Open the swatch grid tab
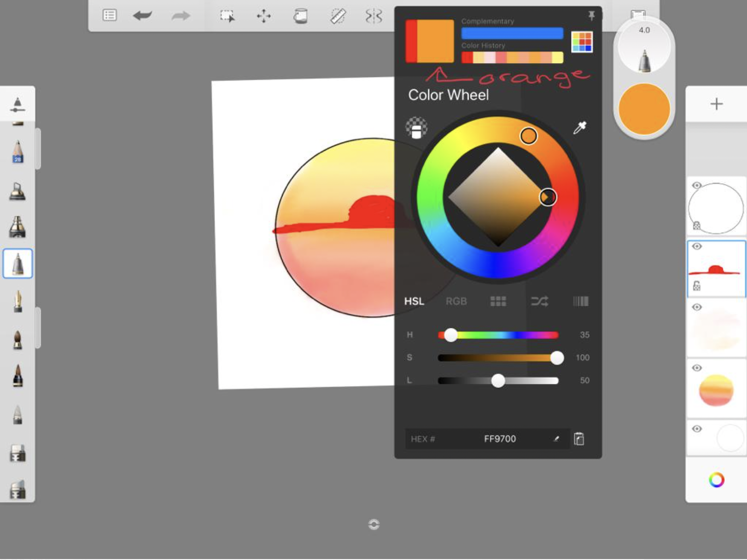 (x=498, y=301)
